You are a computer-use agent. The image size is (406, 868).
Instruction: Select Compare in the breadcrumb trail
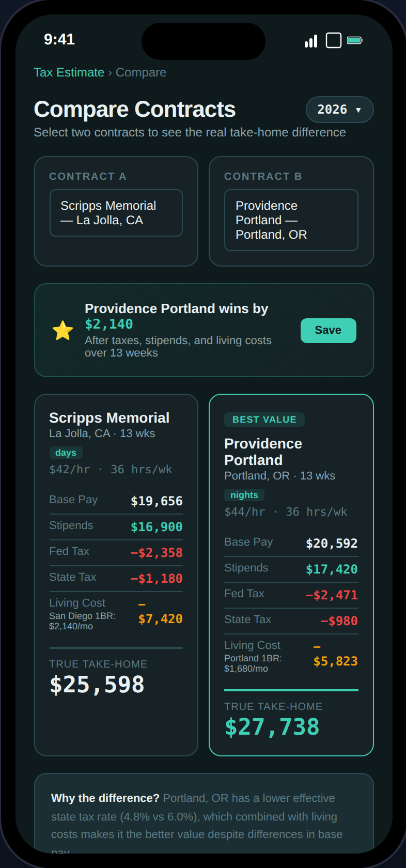[x=140, y=72]
